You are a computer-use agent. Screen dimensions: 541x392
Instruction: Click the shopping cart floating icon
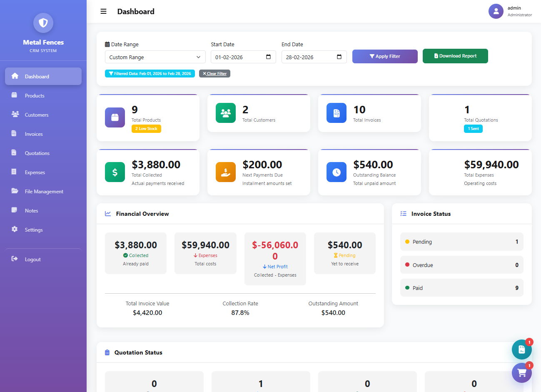pyautogui.click(x=522, y=373)
